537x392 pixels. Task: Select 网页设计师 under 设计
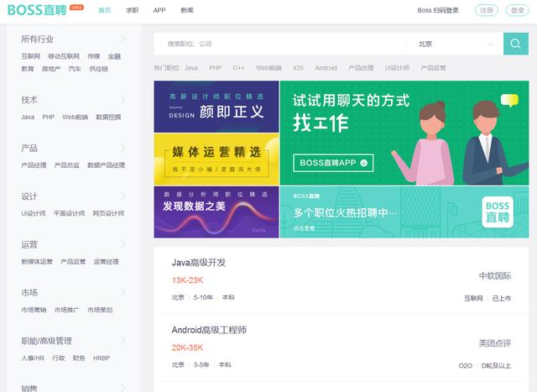coord(108,213)
